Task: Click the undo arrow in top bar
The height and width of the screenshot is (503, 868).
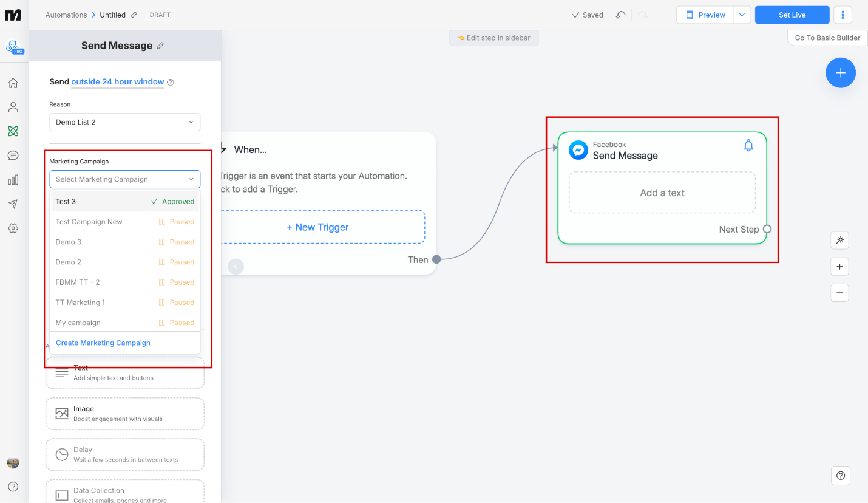Action: pyautogui.click(x=620, y=14)
